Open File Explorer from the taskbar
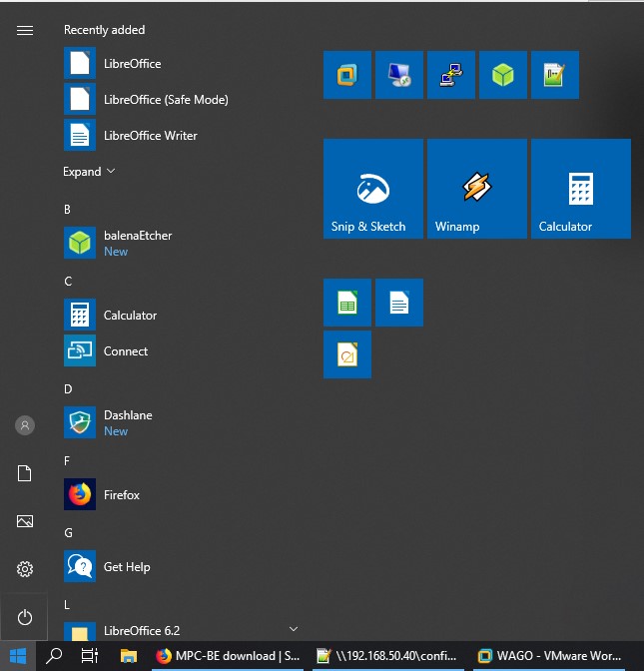Viewport: 644px width, 671px height. click(x=129, y=656)
